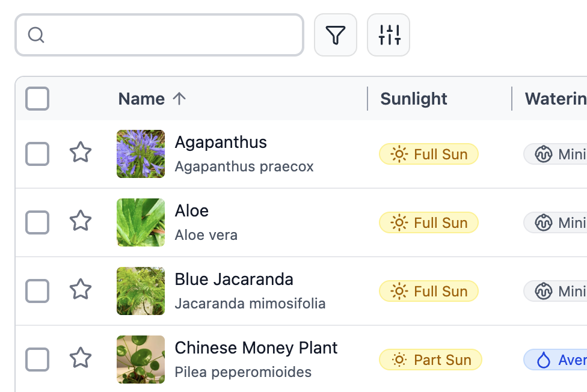587x392 pixels.
Task: Click the Watering column header
Action: [x=555, y=99]
